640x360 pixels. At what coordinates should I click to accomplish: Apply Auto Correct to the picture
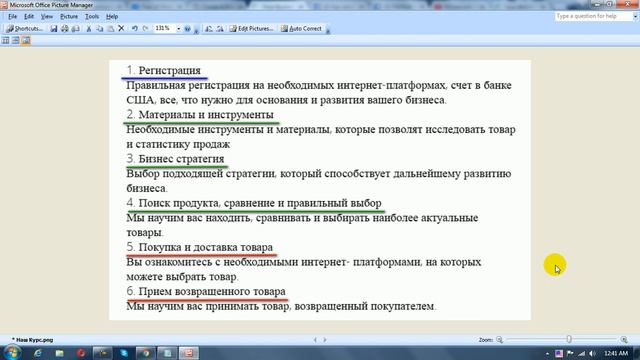tap(301, 29)
